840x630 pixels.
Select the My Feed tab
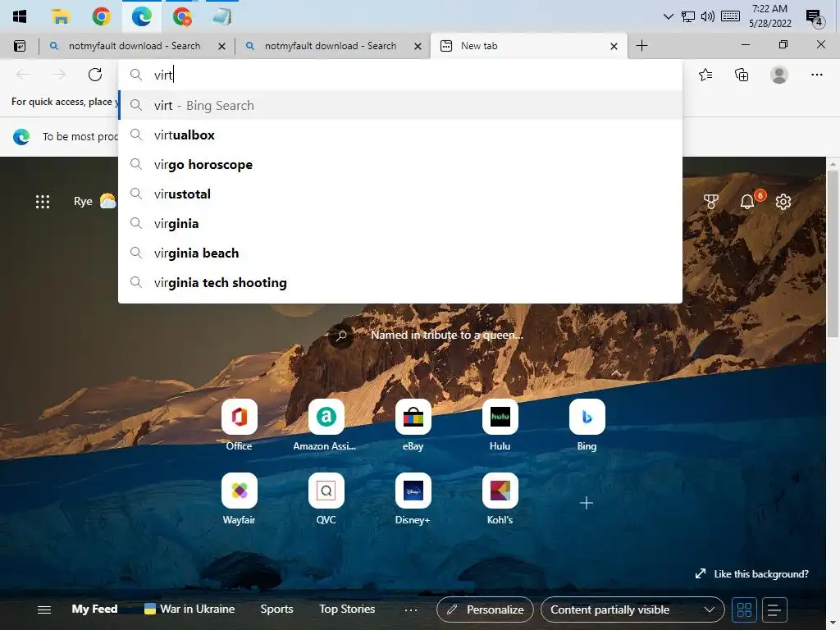pyautogui.click(x=94, y=609)
